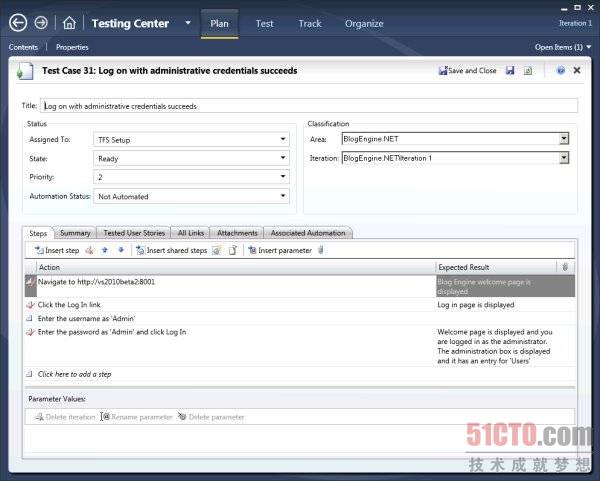Select the All Links tab
This screenshot has height=481, width=600.
(191, 233)
